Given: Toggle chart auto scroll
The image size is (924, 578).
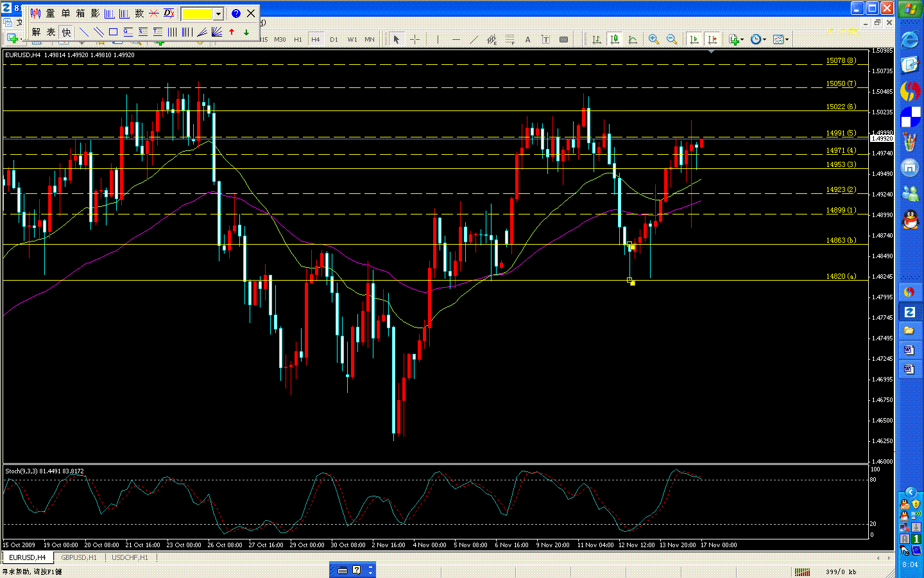Looking at the screenshot, I should pos(694,40).
